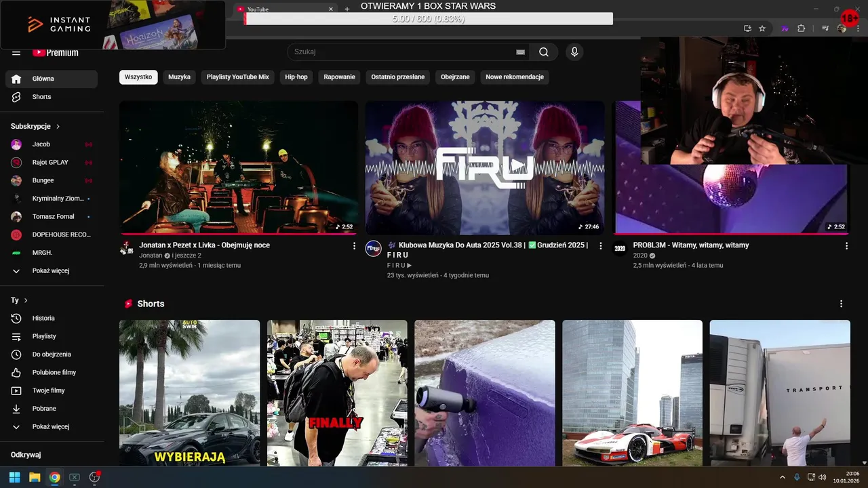The width and height of the screenshot is (868, 488).
Task: Open Playlisty in sidebar
Action: 52,336
